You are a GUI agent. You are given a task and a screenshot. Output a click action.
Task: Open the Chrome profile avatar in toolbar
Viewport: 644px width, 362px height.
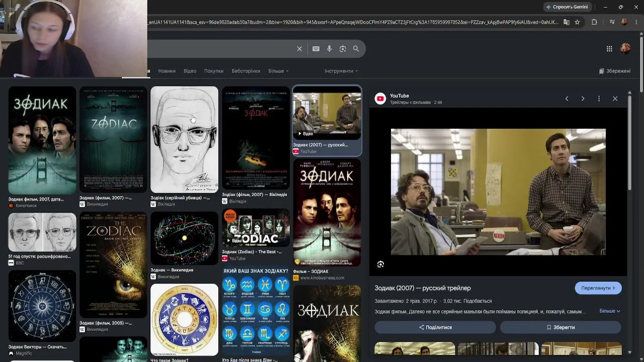coord(624,22)
